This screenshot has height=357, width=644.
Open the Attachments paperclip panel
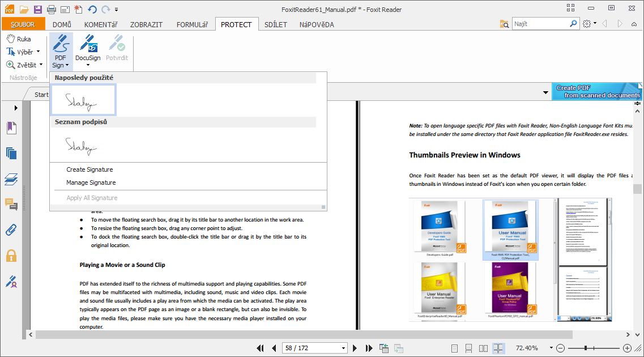click(11, 229)
